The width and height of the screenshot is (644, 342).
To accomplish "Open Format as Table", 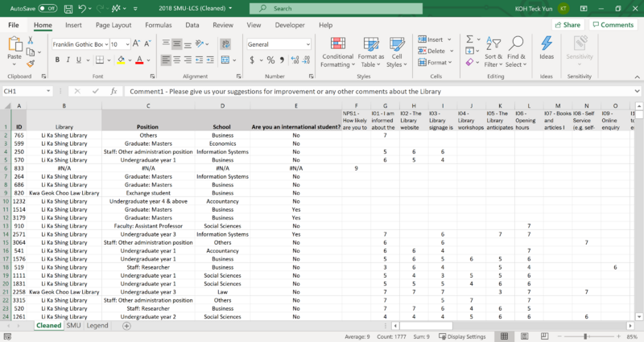I will (x=371, y=52).
